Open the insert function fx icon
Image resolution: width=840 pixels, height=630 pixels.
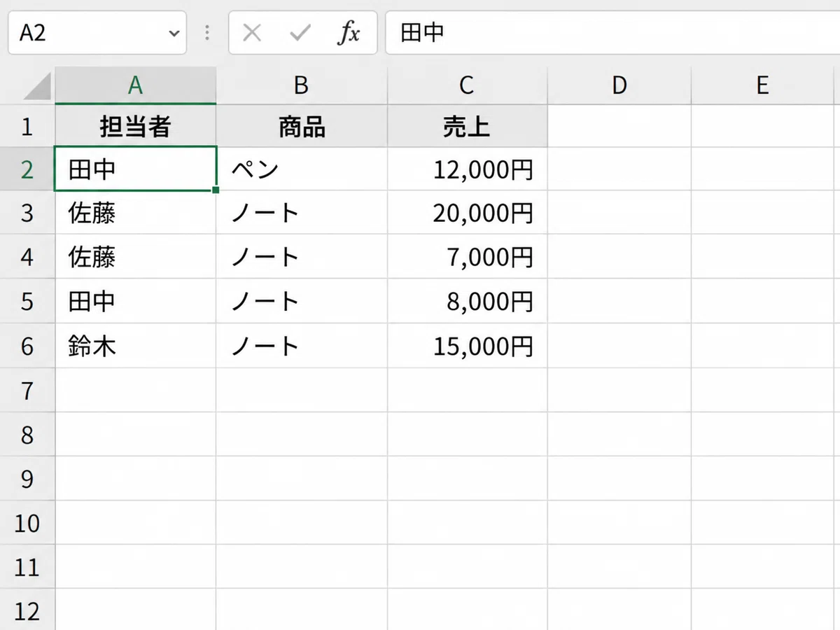[348, 33]
